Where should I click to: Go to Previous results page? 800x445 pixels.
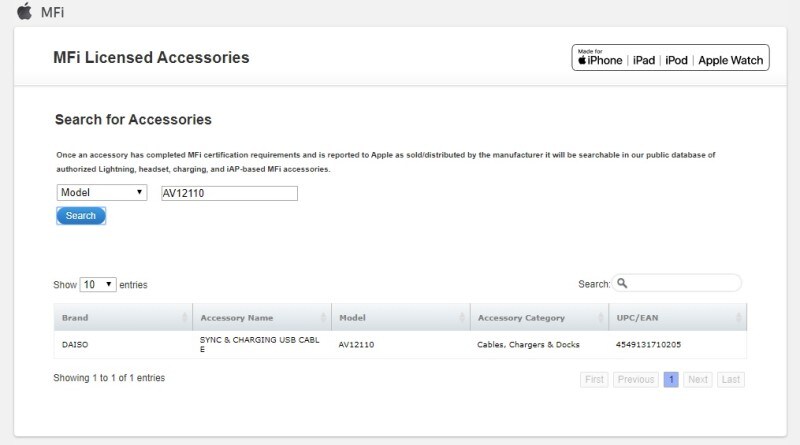click(x=636, y=380)
